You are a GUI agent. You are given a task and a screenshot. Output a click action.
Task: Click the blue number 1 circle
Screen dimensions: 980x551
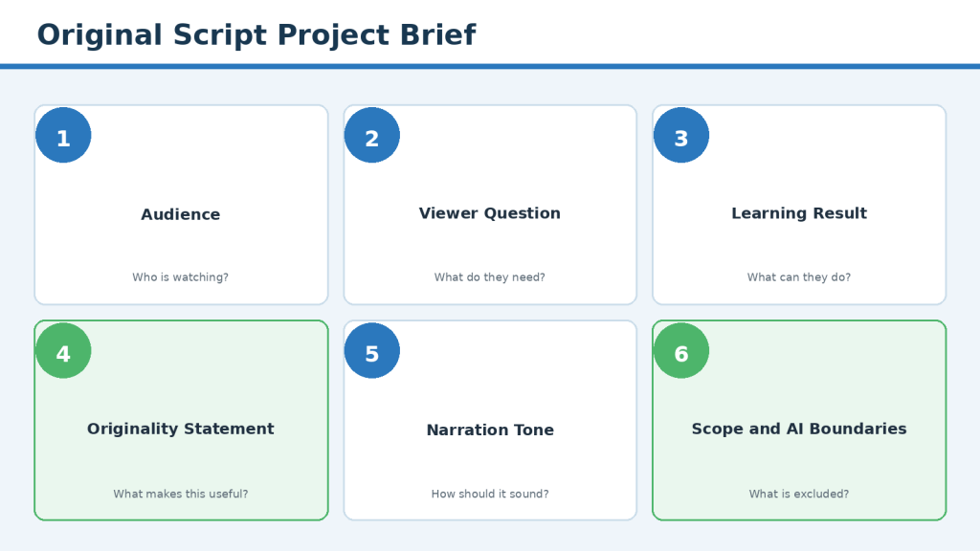pyautogui.click(x=63, y=135)
